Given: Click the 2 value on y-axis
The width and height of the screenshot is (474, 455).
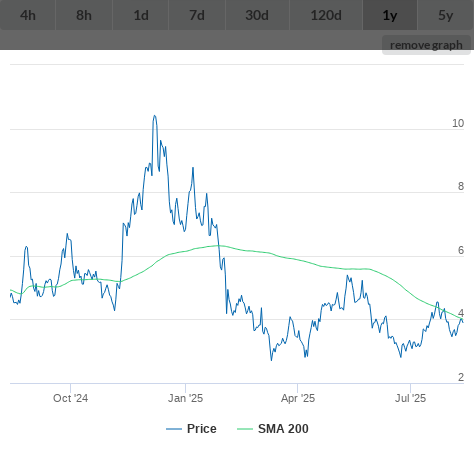Looking at the screenshot, I should [461, 377].
